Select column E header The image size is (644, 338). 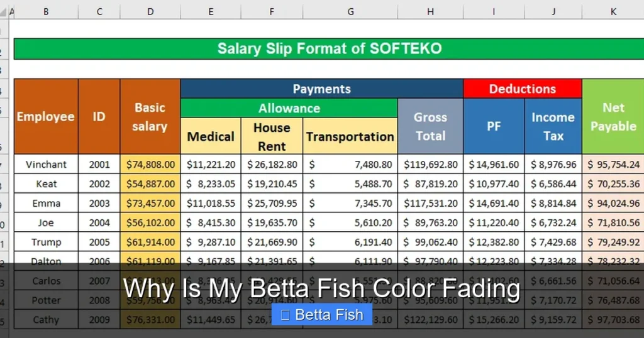pyautogui.click(x=211, y=12)
